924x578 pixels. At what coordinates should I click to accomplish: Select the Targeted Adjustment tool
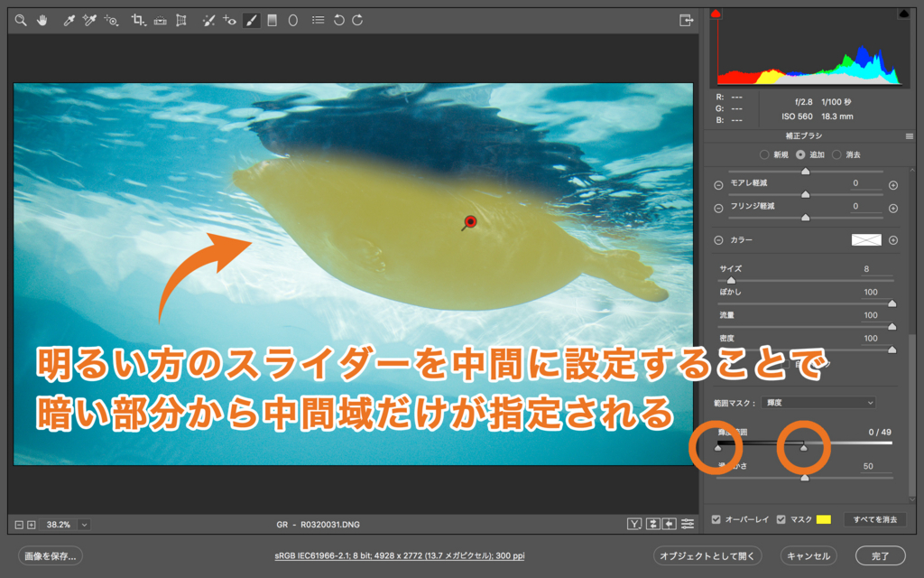pyautogui.click(x=111, y=21)
